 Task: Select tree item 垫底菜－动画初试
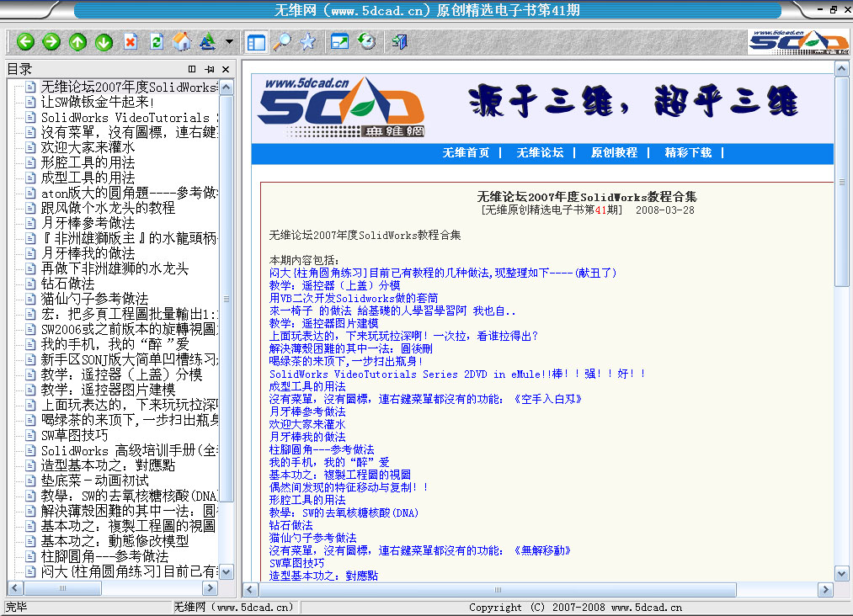click(x=94, y=481)
